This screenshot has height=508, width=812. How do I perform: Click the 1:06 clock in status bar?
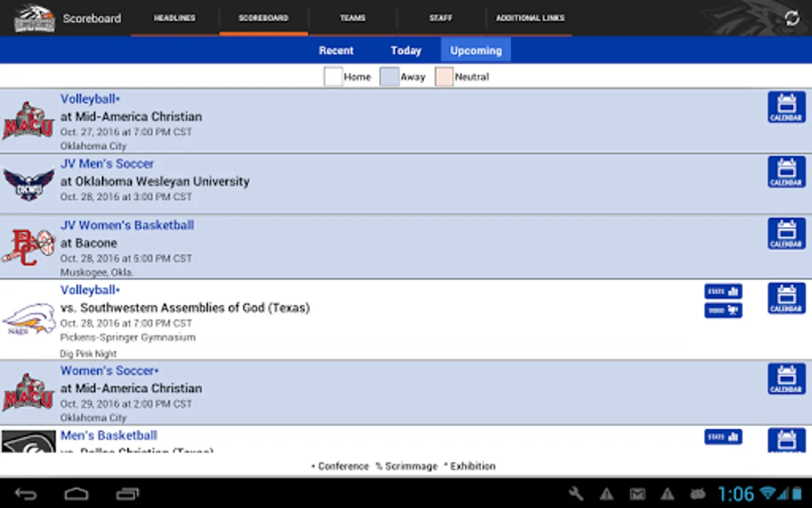pyautogui.click(x=736, y=494)
